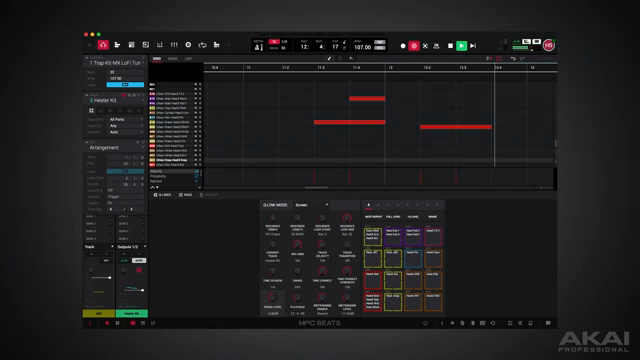Open the Step Sequencer toolbar icon
The width and height of the screenshot is (640, 360).
pyautogui.click(x=217, y=45)
